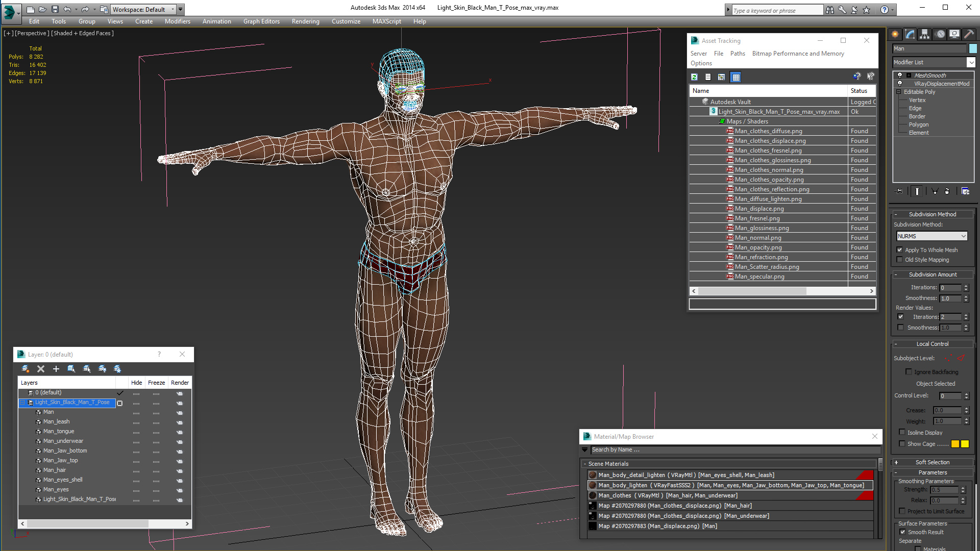Screen dimensions: 980x551
Task: Enable Isoline Display checkbox
Action: (902, 433)
